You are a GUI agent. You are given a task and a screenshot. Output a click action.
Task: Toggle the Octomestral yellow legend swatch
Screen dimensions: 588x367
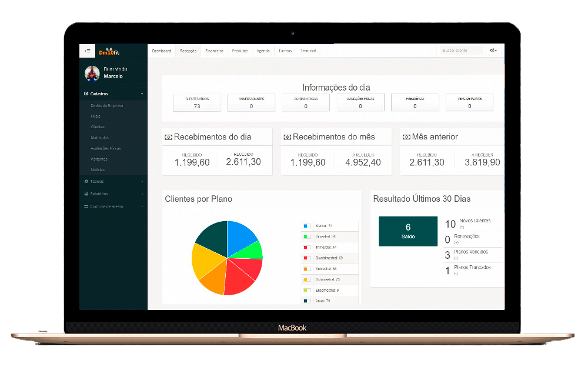(x=307, y=279)
